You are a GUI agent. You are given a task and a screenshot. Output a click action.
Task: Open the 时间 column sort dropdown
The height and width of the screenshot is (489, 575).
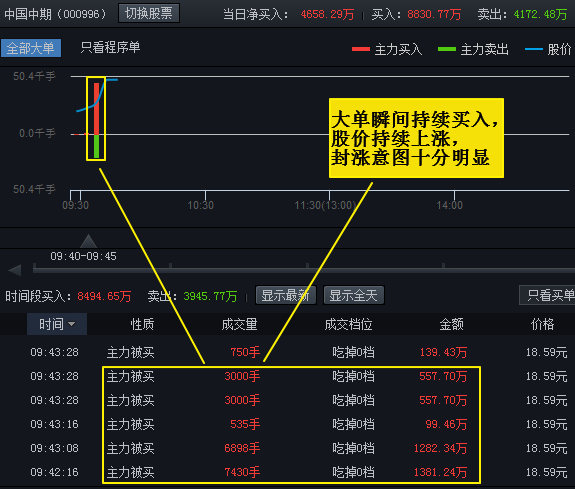(x=57, y=324)
